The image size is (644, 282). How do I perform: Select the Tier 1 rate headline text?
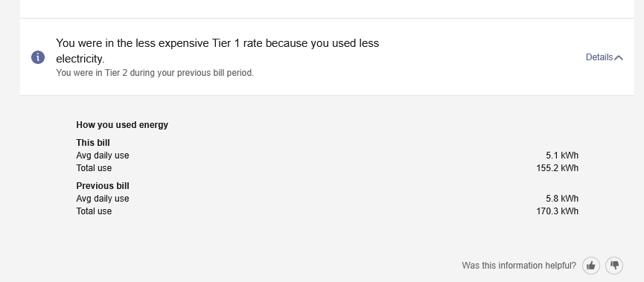[217, 51]
